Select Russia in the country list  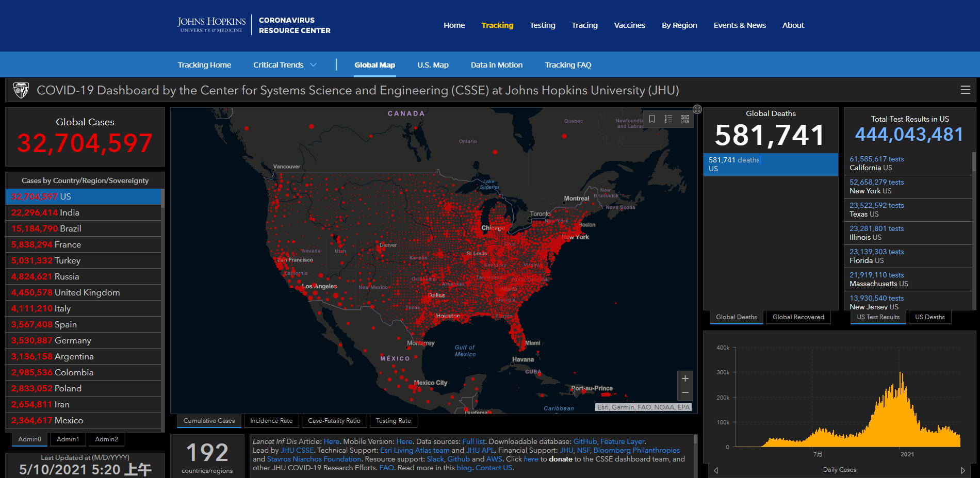click(x=84, y=276)
